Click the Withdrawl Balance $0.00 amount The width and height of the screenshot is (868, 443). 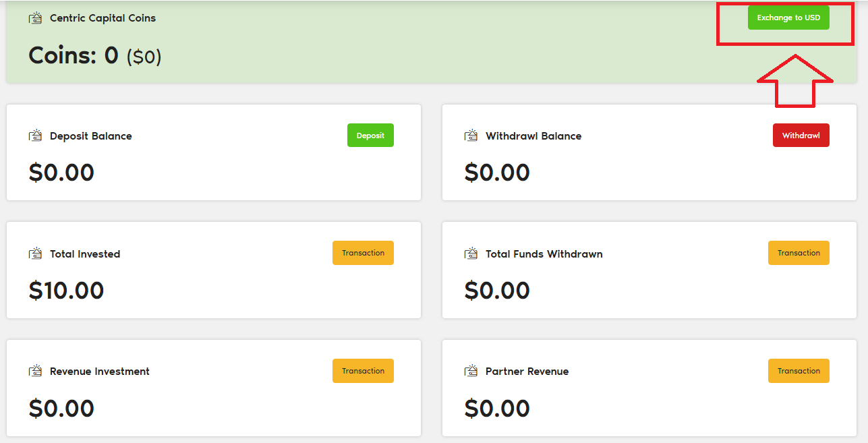coord(497,173)
